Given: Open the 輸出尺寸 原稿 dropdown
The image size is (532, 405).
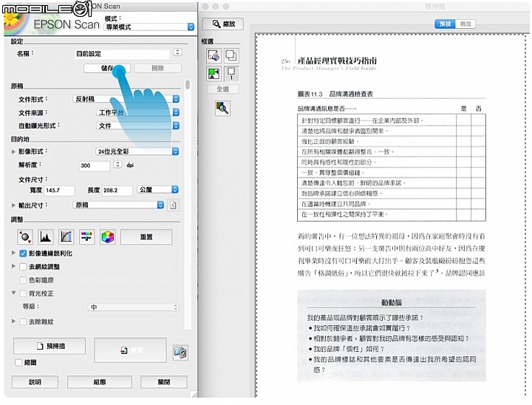Looking at the screenshot, I should point(118,205).
